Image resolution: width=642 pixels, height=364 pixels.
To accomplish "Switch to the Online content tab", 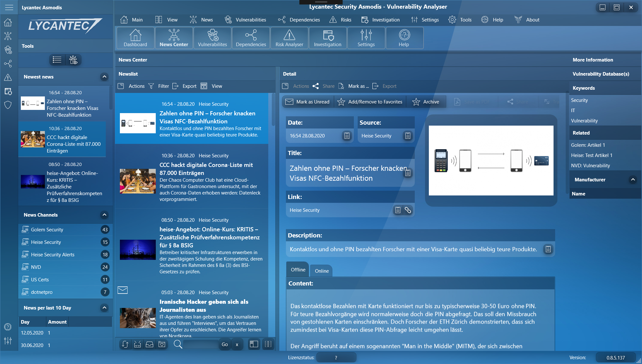I will point(321,271).
